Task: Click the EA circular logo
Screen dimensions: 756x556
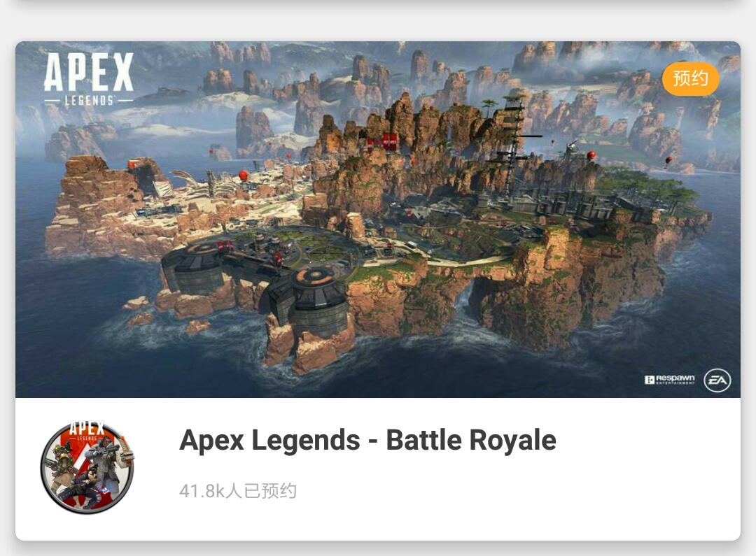Action: (717, 380)
